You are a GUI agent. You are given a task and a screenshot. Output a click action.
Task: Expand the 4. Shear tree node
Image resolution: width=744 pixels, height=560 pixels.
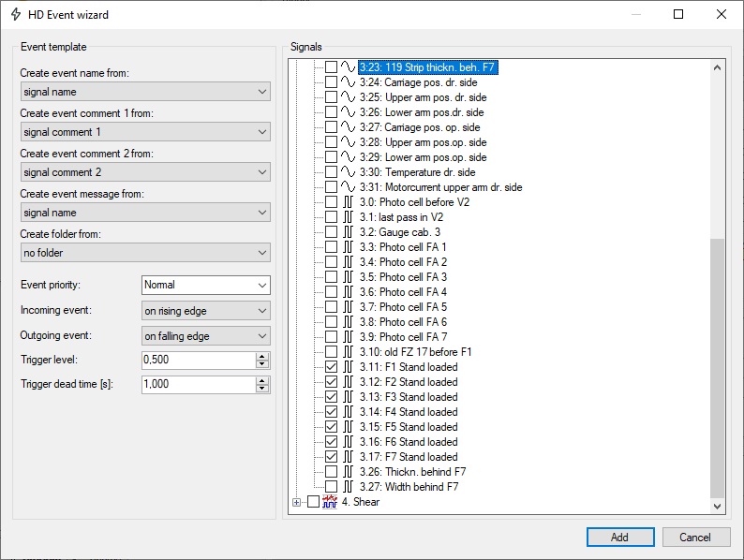pyautogui.click(x=297, y=502)
